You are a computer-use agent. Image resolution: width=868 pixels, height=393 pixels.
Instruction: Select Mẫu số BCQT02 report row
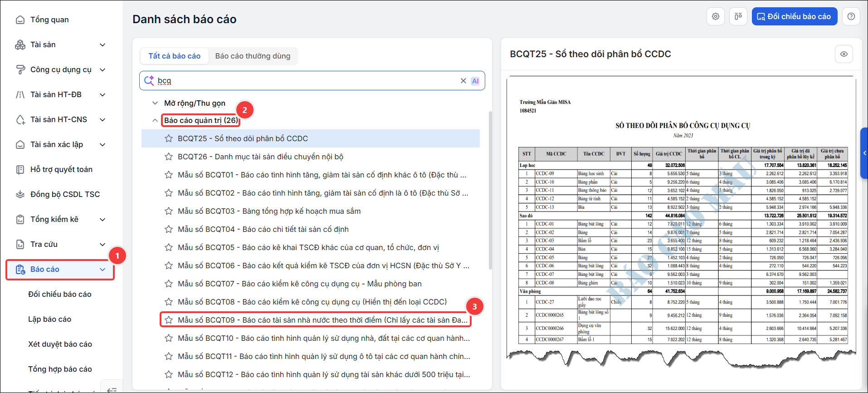311,193
